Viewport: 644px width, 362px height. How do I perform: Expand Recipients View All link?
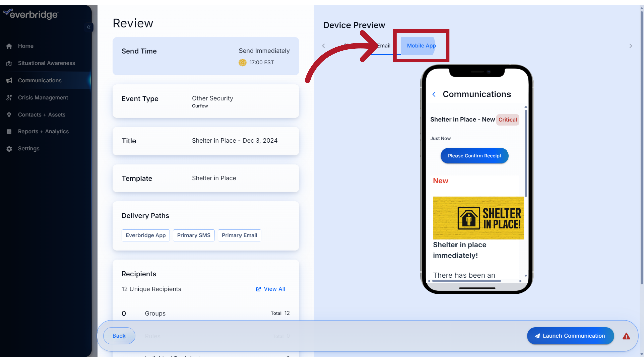(271, 289)
